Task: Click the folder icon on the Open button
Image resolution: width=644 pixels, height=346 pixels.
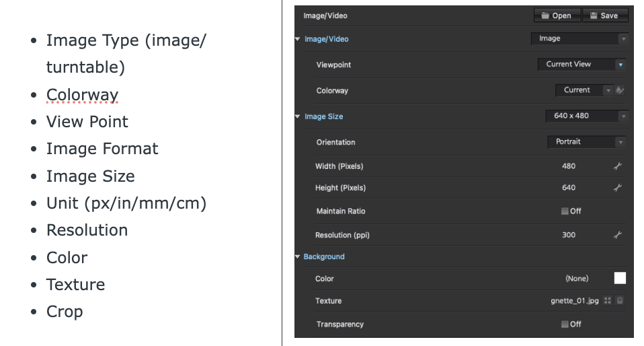Action: [x=545, y=15]
